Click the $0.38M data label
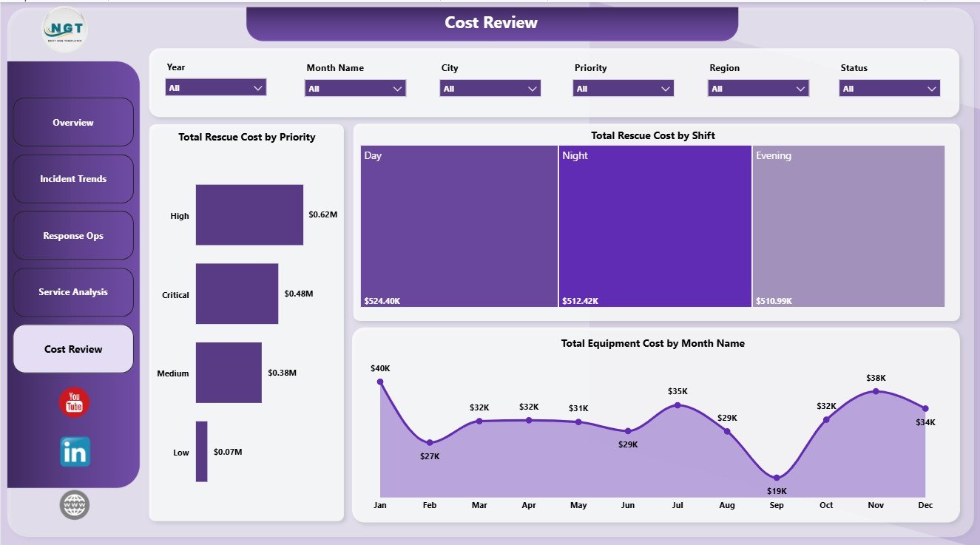Screen dimensions: 980x545 tap(283, 373)
